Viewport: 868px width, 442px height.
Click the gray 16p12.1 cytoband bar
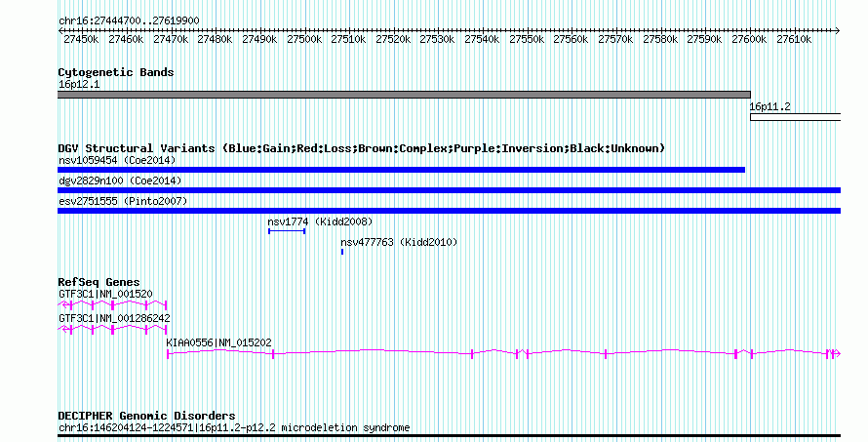tap(404, 95)
